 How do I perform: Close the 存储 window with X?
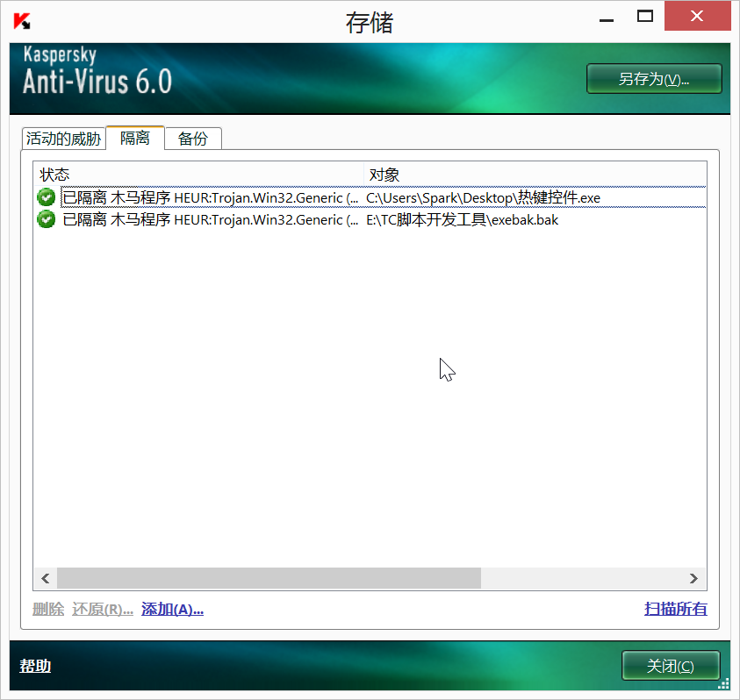point(697,17)
